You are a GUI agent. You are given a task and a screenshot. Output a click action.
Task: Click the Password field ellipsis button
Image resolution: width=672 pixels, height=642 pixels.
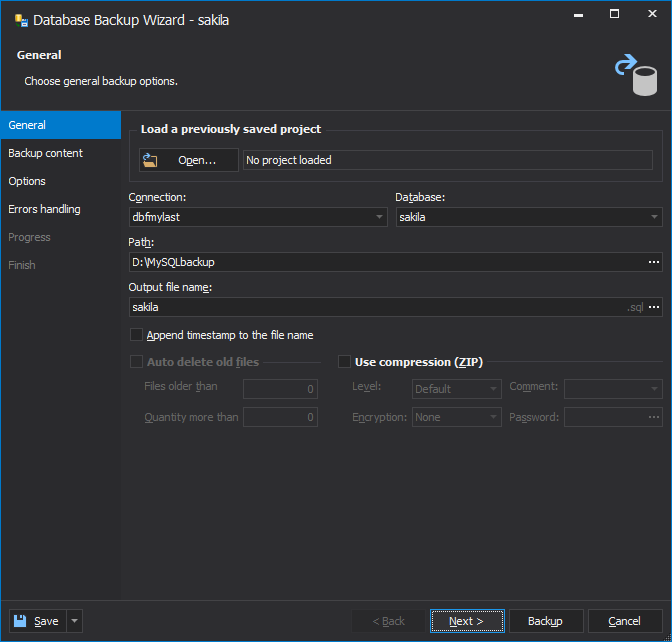click(654, 417)
